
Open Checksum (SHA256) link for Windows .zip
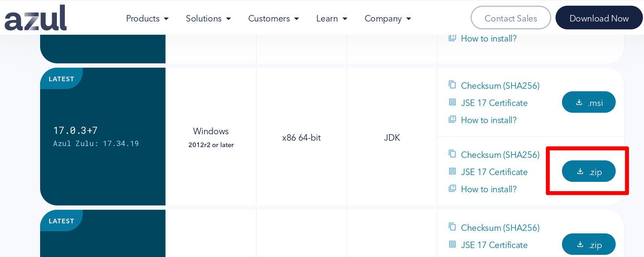click(x=500, y=155)
